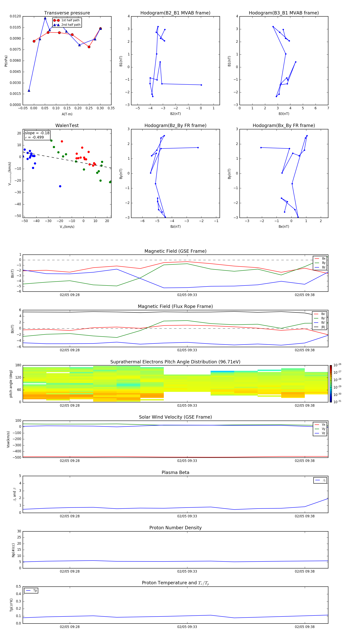
Task: Click the 'Bz(nT)' x-axis label
Action: tap(175, 227)
